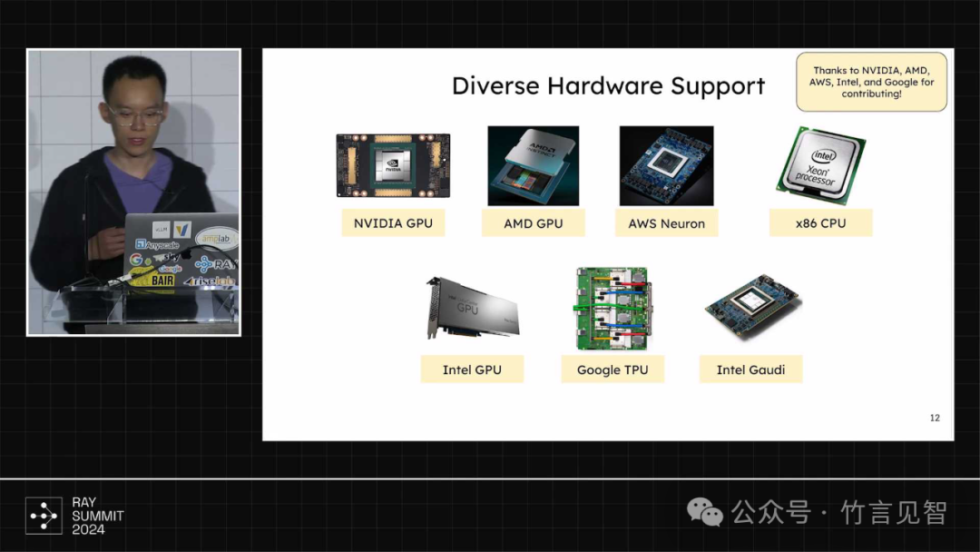Select the "x86 CPU" label

tap(820, 223)
